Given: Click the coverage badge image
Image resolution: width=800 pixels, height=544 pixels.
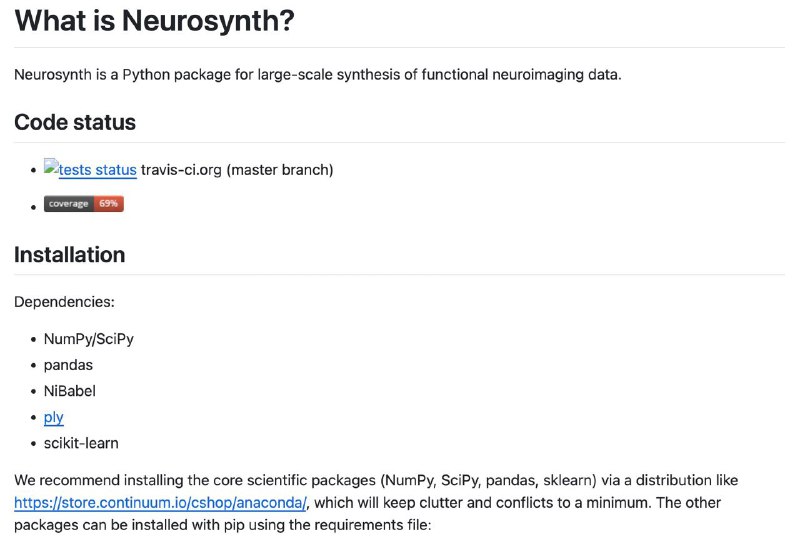Looking at the screenshot, I should pos(84,204).
